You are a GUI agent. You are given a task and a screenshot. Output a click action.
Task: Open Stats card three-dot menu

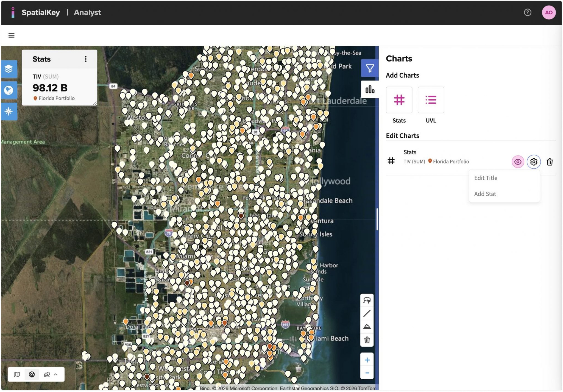pyautogui.click(x=86, y=59)
